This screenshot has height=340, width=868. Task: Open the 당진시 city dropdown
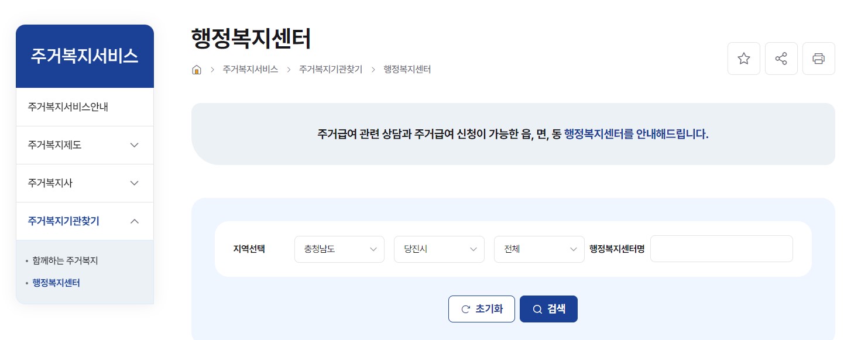[439, 249]
